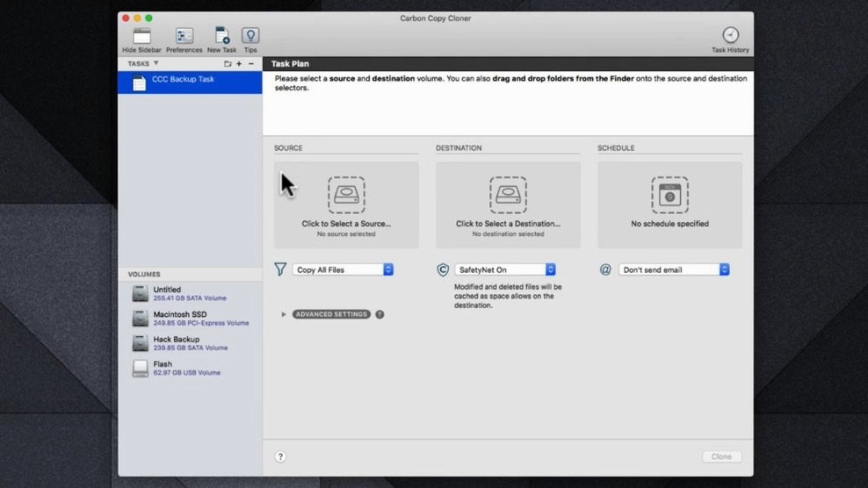Click '255.41 GB SATA Volume' text

click(190, 298)
